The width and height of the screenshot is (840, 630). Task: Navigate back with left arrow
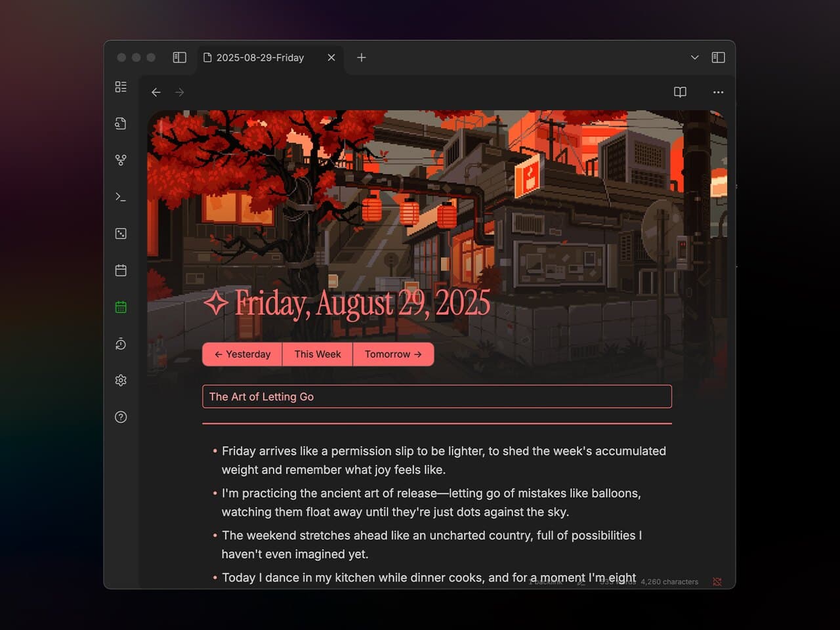coord(156,93)
